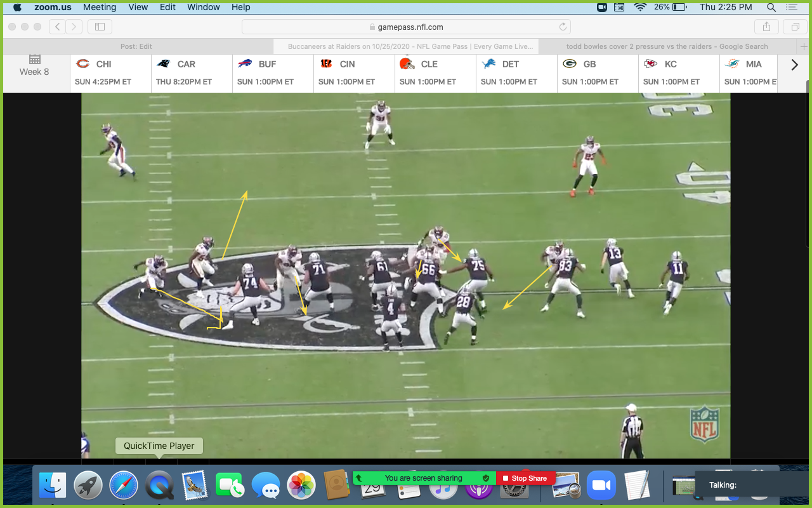The image size is (812, 508).
Task: Open the Notes app from the Dock
Action: point(636,485)
